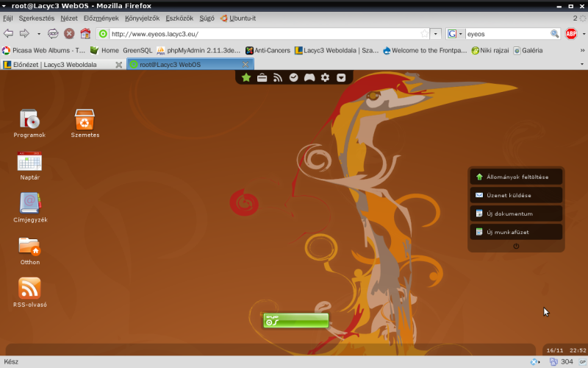
Task: Bookmark page with star in address bar
Action: point(424,34)
